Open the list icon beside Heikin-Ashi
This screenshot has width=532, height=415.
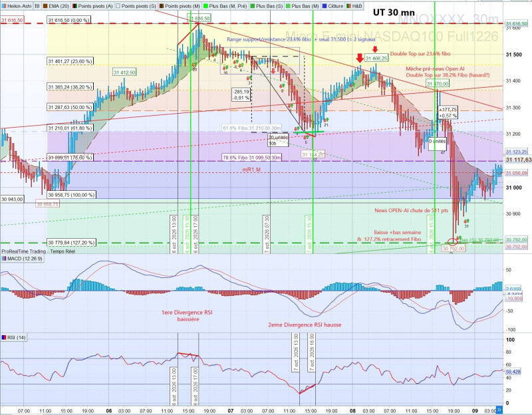(x=37, y=6)
